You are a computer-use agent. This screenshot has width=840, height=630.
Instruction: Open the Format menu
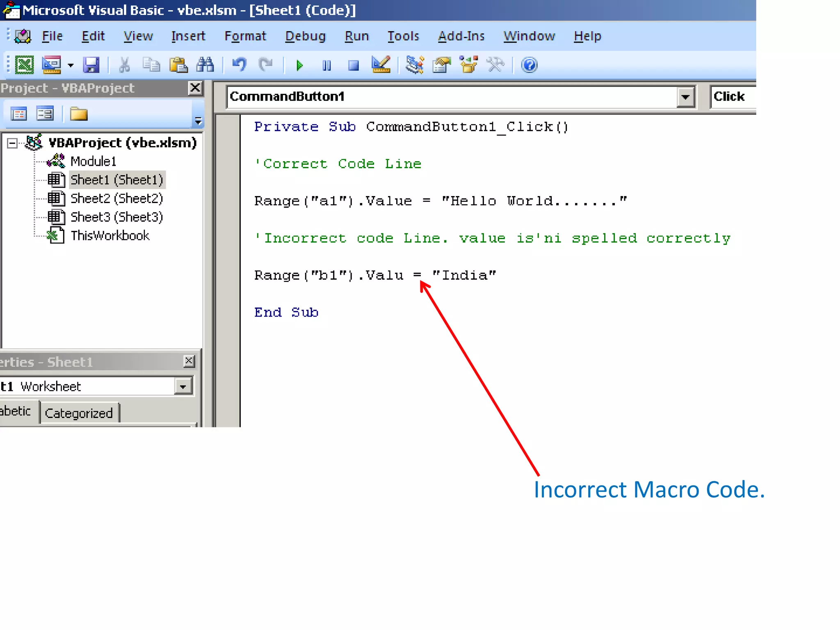(245, 36)
